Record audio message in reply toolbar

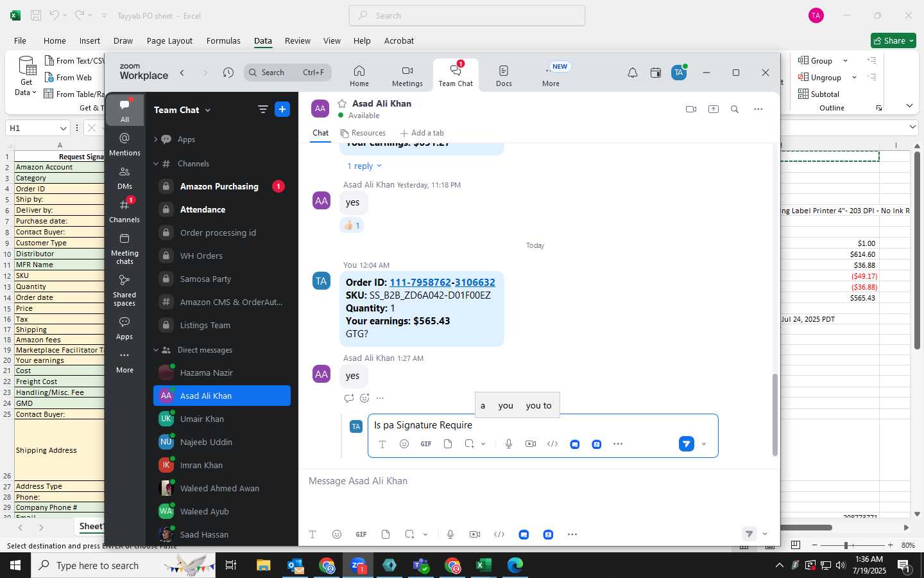509,444
